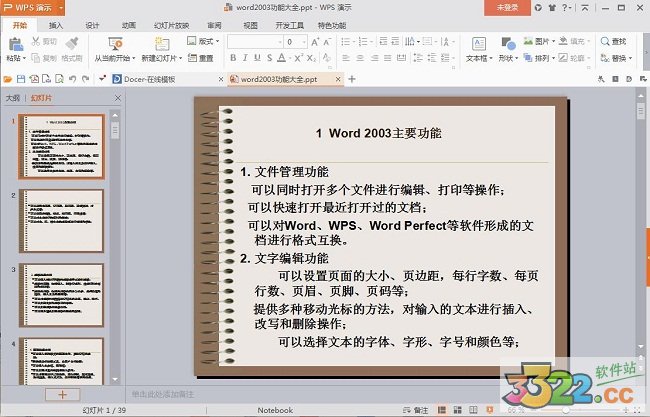The width and height of the screenshot is (650, 417).
Task: Open the font size dropdown arrow
Action: (304, 42)
